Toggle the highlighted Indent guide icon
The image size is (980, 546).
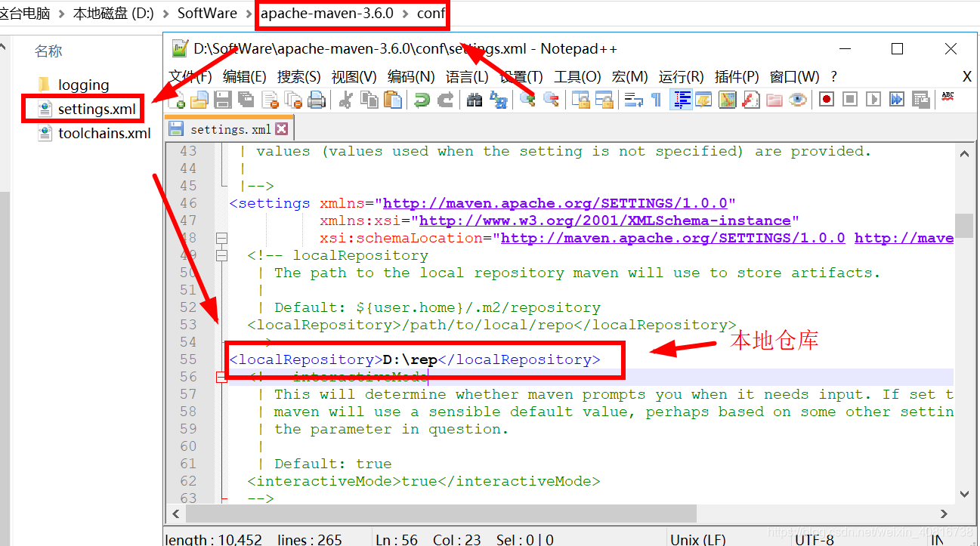(x=682, y=100)
